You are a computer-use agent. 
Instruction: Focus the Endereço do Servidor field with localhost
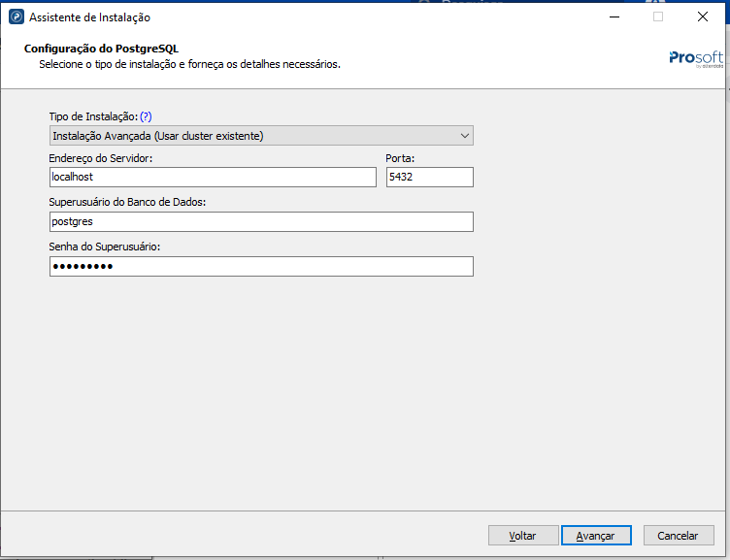click(212, 177)
